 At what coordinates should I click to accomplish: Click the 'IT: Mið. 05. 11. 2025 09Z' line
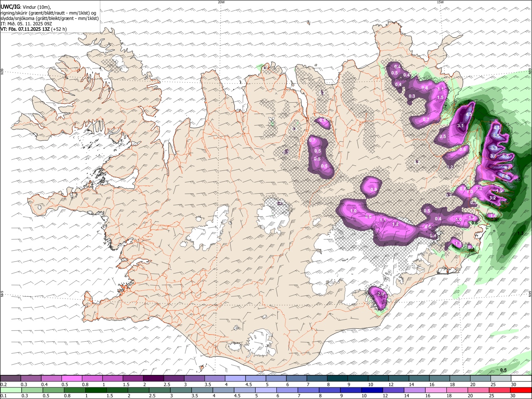pos(26,24)
